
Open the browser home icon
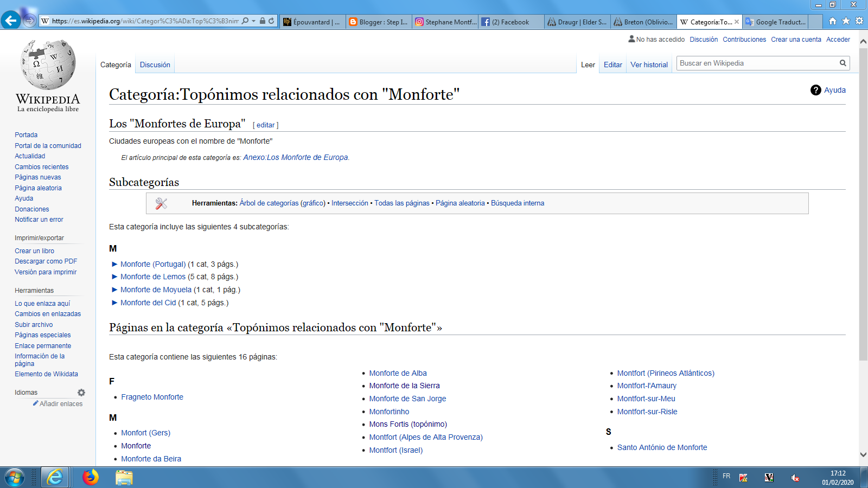pos(833,21)
